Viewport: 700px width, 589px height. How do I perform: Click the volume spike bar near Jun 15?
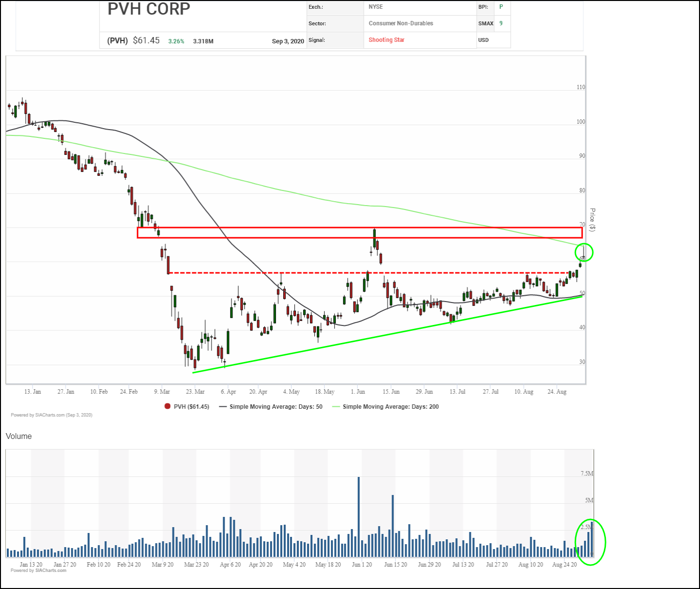coord(392,526)
